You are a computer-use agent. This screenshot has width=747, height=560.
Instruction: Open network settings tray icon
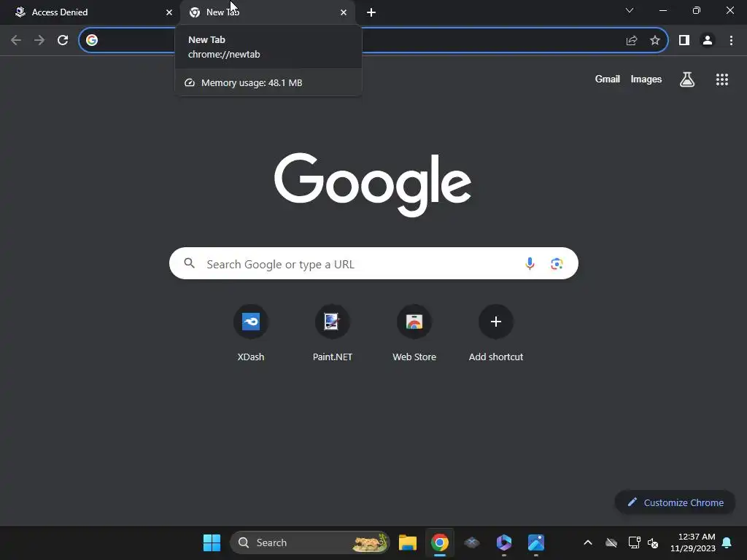634,542
